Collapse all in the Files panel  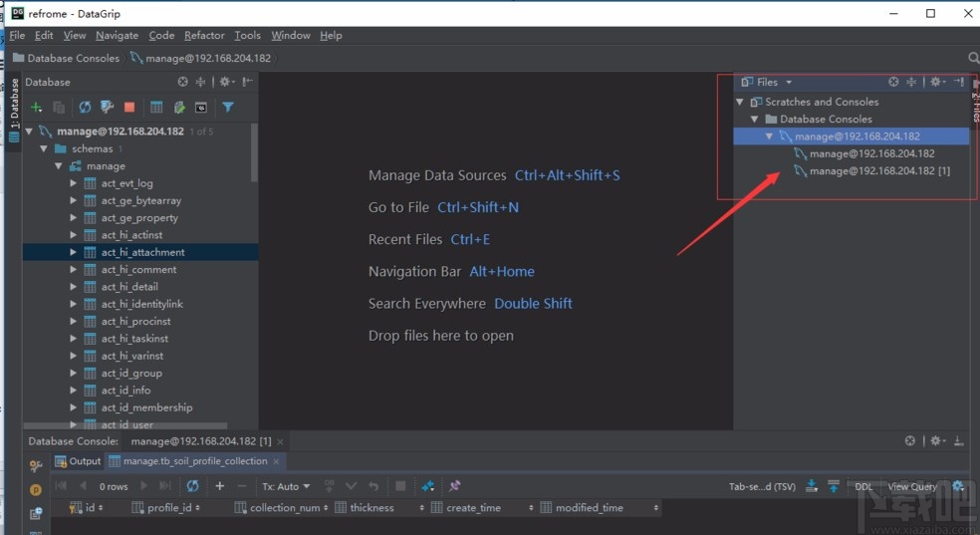pyautogui.click(x=911, y=82)
